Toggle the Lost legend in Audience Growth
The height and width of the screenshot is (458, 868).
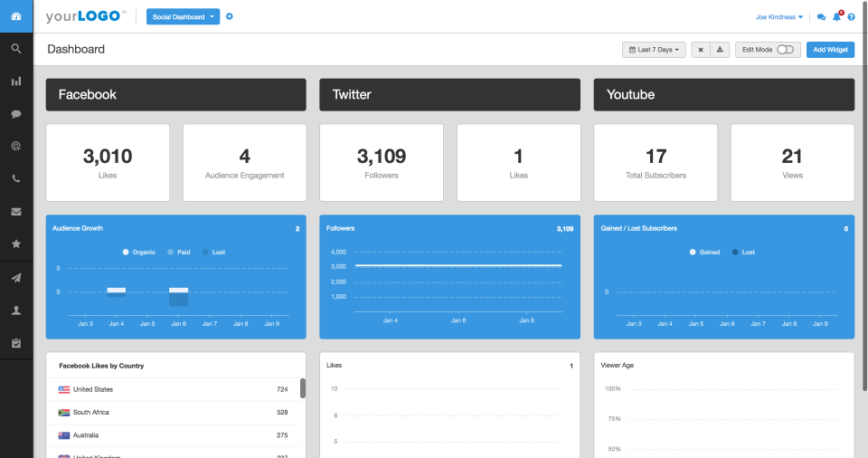(x=213, y=253)
